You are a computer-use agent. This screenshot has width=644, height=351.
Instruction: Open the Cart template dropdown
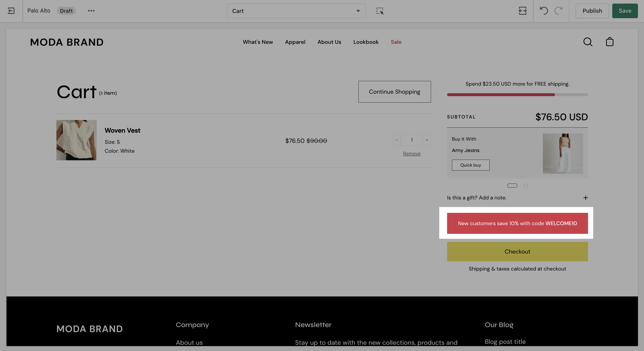pyautogui.click(x=296, y=11)
